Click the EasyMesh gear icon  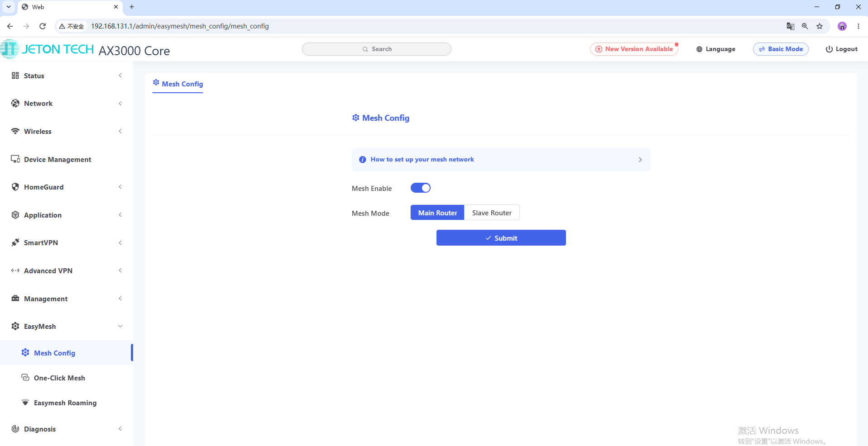[15, 326]
